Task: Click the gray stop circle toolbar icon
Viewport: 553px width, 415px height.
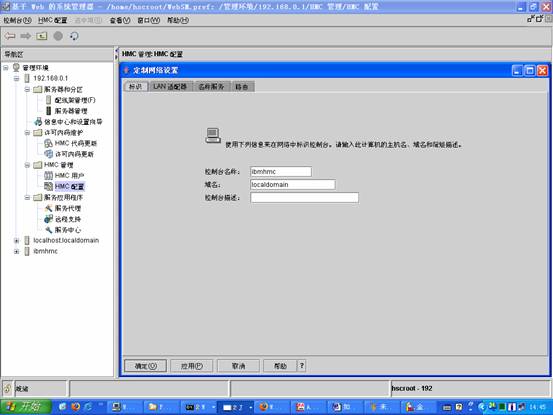Action: (58, 36)
